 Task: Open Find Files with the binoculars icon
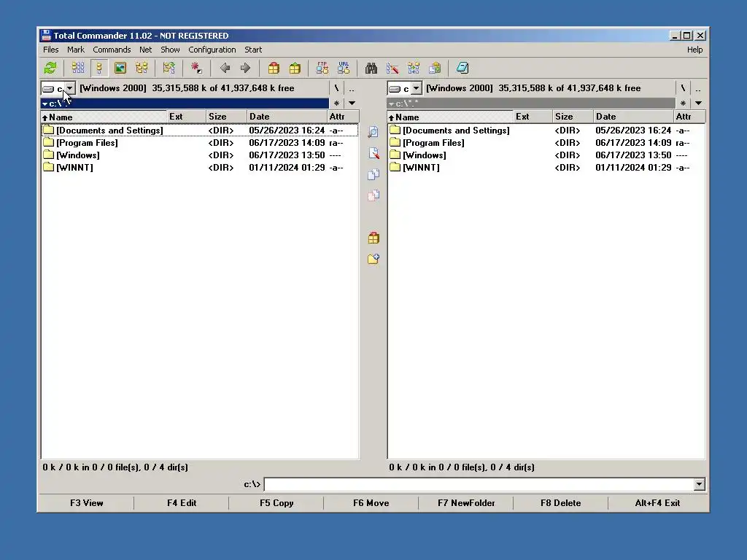coord(371,68)
